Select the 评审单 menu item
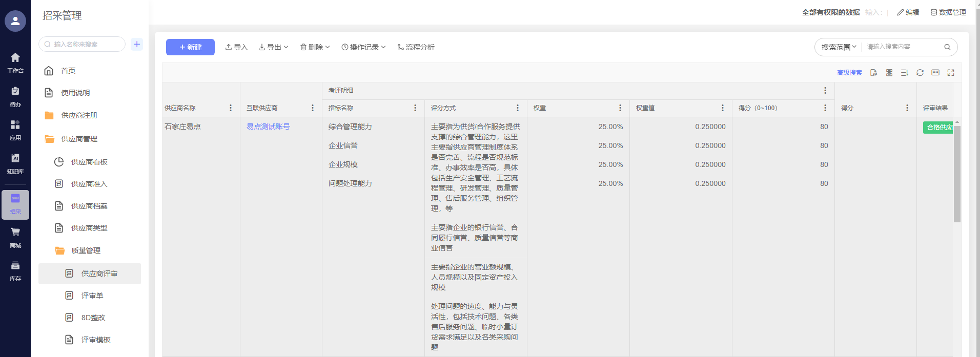Screen dimensions: 980x357 (92, 296)
